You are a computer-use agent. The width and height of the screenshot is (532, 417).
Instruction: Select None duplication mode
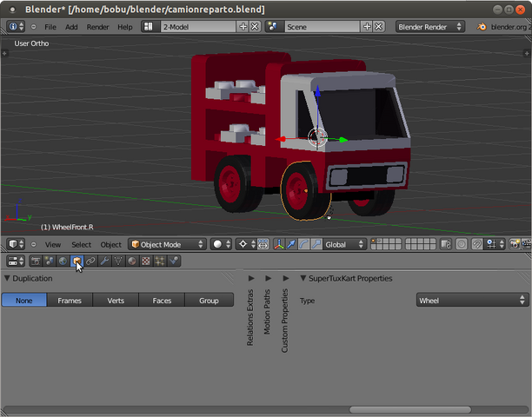click(x=23, y=300)
